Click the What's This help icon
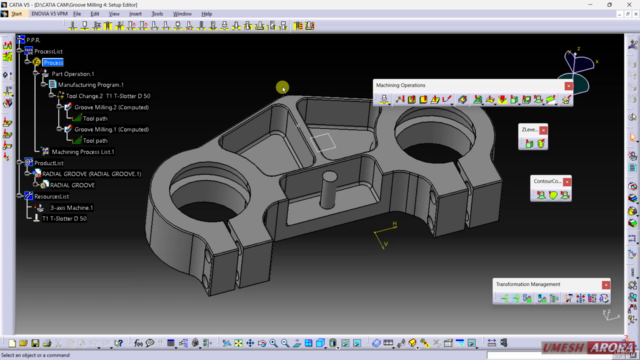 [118, 343]
